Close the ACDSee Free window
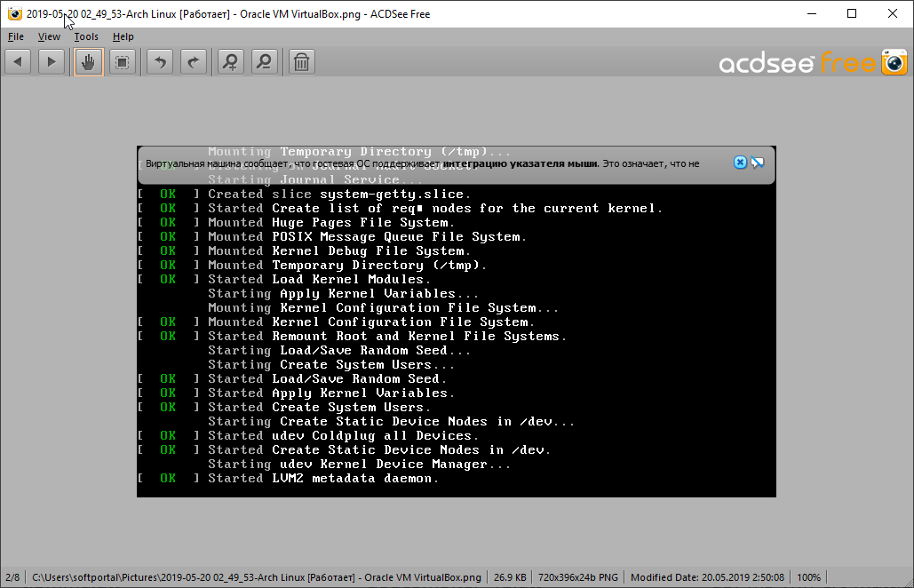This screenshot has height=588, width=914. click(x=893, y=13)
